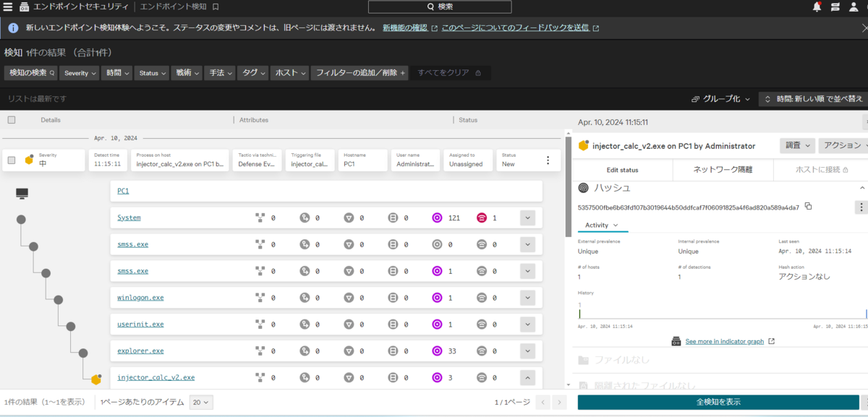Open the 時間: 新しい順 sort control
Image resolution: width=868 pixels, height=417 pixels.
(813, 99)
